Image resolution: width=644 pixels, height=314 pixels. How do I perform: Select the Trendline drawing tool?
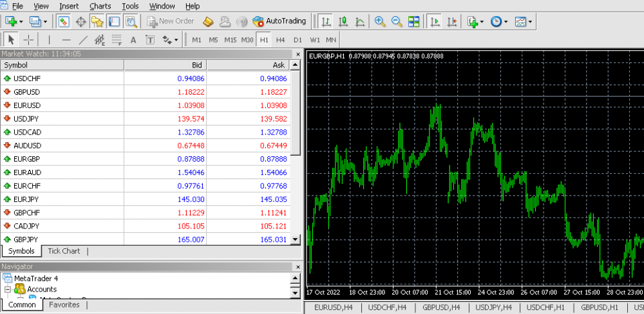83,40
